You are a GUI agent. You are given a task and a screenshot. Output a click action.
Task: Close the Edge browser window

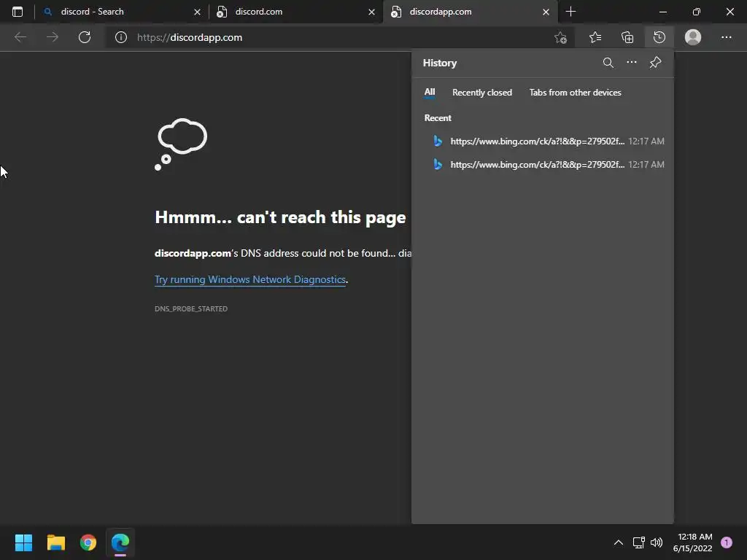729,12
